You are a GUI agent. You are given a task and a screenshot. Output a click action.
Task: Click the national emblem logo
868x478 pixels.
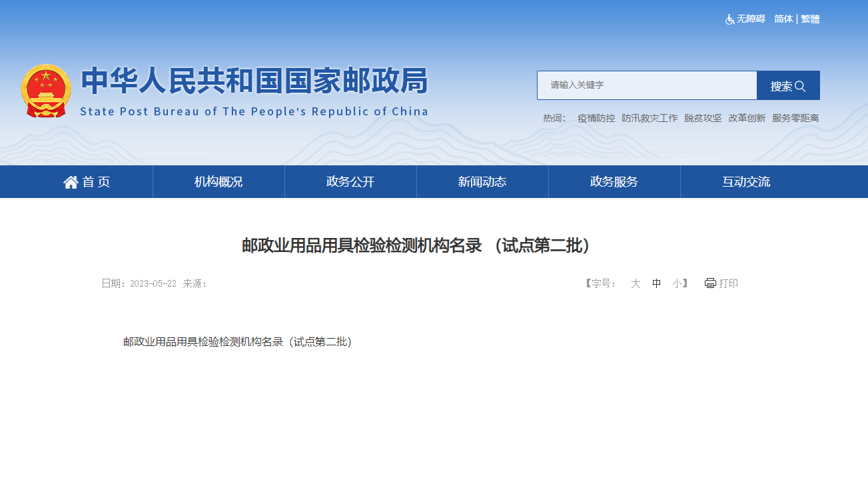pyautogui.click(x=45, y=91)
